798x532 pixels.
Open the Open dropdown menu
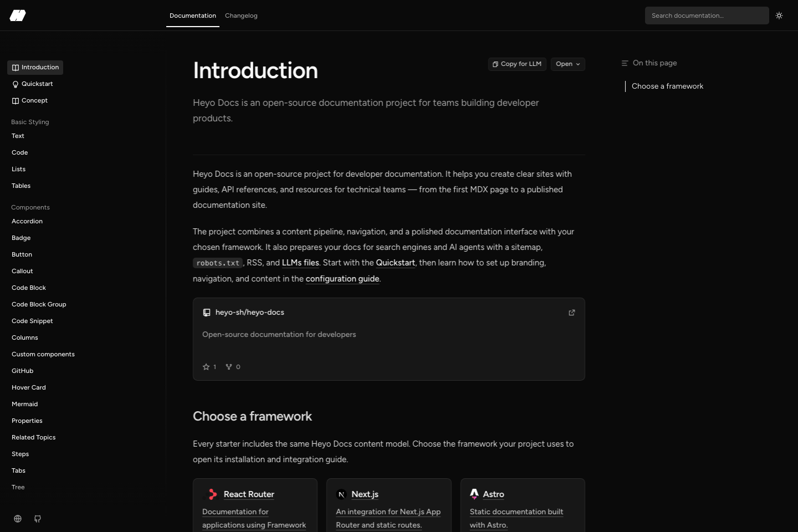coord(568,64)
